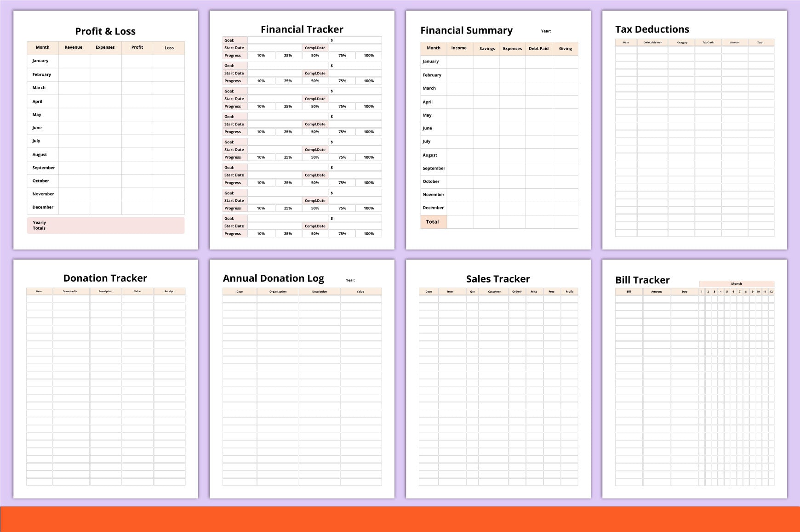Image resolution: width=800 pixels, height=532 pixels.
Task: Click the Month header in Bill Tracker
Action: point(737,284)
